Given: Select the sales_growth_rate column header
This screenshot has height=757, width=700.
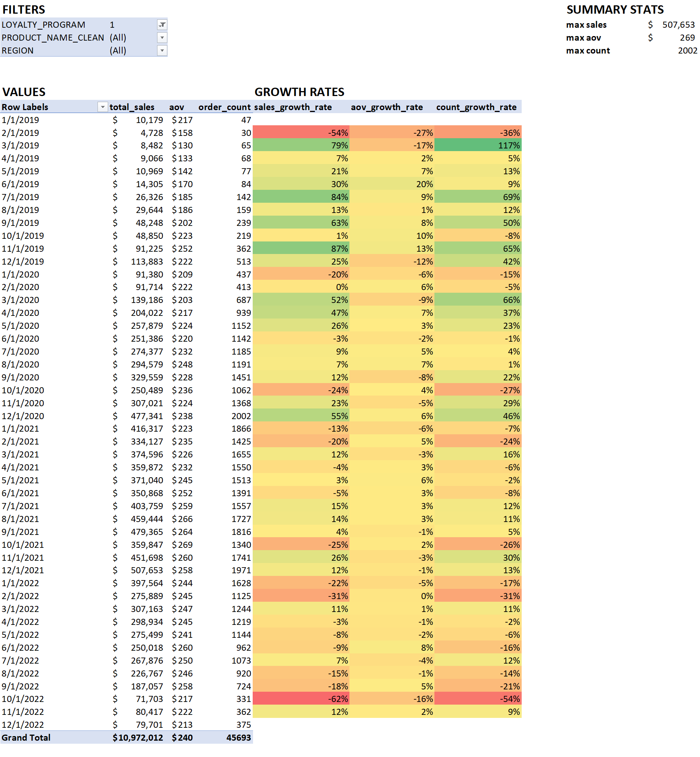Looking at the screenshot, I should (x=293, y=107).
